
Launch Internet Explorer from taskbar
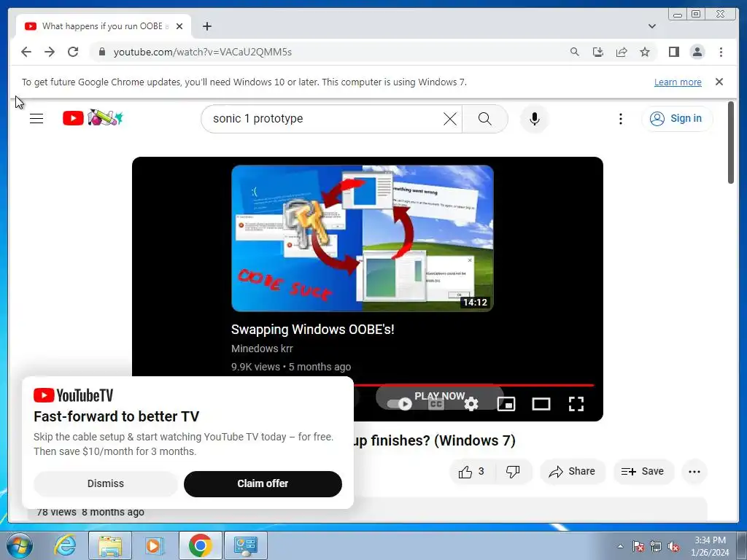coord(65,545)
